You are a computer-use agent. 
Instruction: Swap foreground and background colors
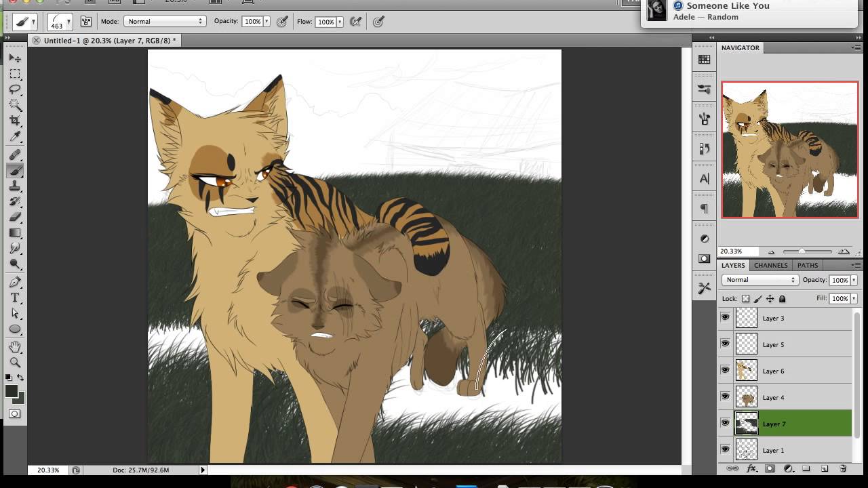pos(20,378)
